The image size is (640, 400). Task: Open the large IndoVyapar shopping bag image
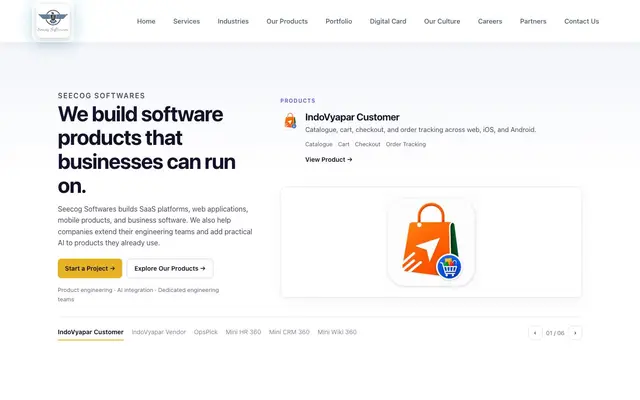coord(431,242)
